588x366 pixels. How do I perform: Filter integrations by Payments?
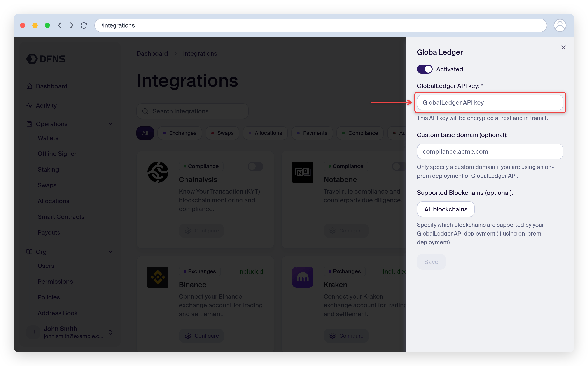(312, 133)
